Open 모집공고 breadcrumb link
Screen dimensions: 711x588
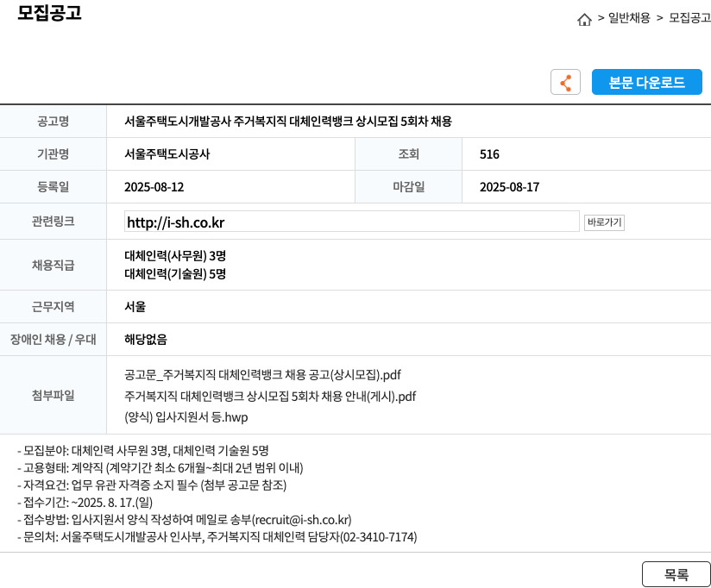pyautogui.click(x=689, y=18)
